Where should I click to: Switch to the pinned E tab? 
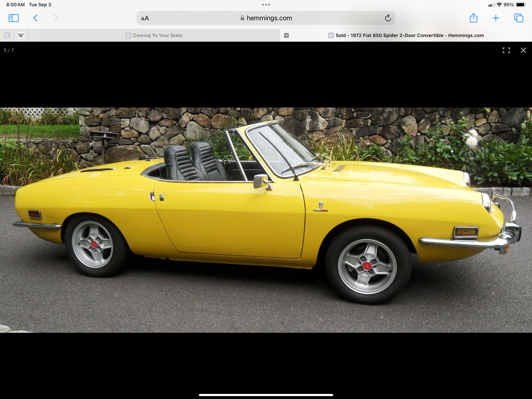(x=7, y=35)
